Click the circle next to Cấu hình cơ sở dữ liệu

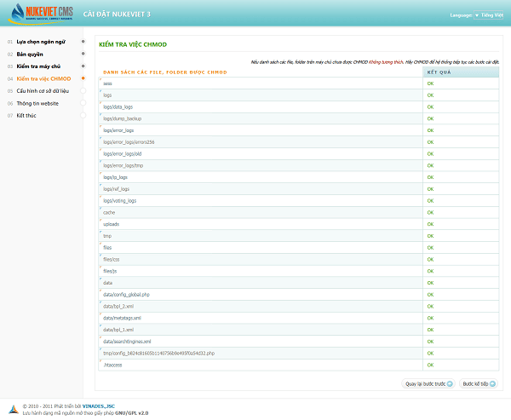83,90
